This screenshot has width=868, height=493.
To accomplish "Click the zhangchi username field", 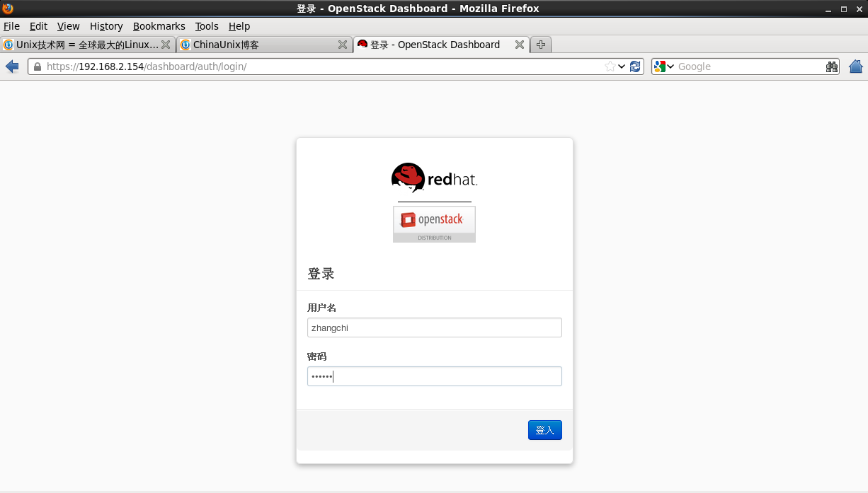I will (x=434, y=327).
